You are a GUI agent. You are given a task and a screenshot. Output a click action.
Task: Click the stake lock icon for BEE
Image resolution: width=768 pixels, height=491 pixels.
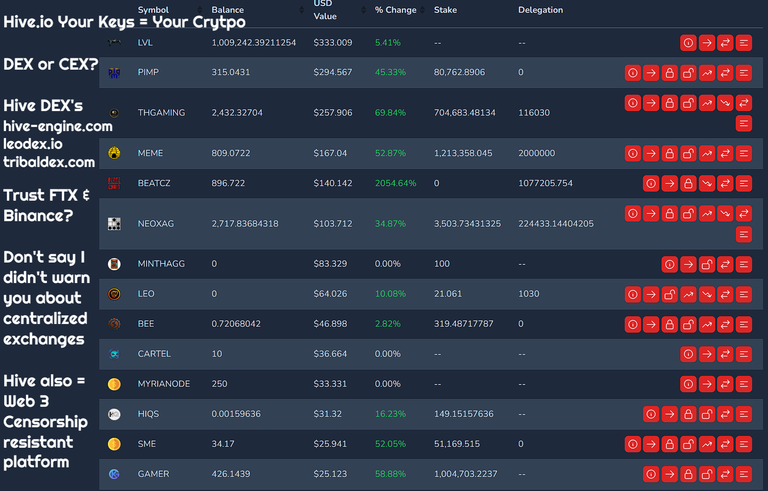(670, 324)
